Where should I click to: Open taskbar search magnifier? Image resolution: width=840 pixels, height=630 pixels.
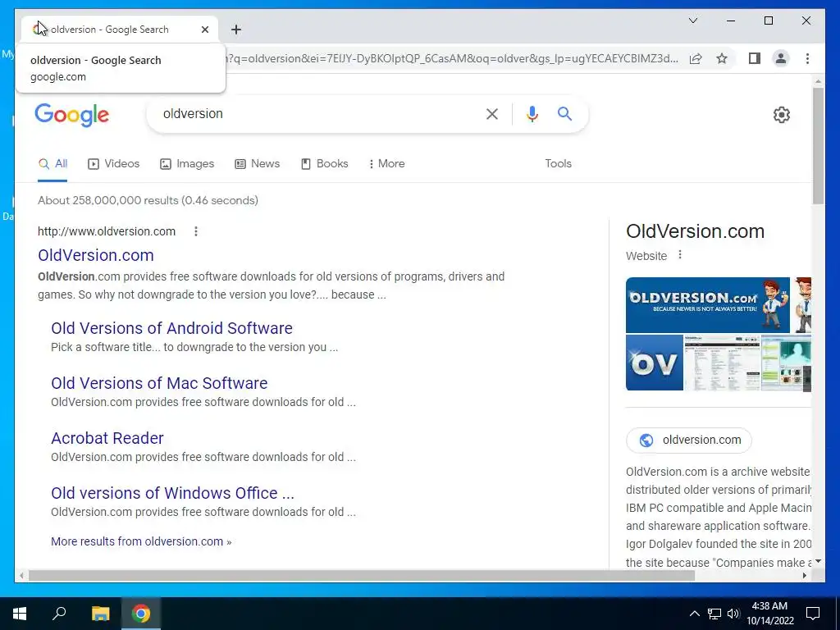(x=59, y=614)
